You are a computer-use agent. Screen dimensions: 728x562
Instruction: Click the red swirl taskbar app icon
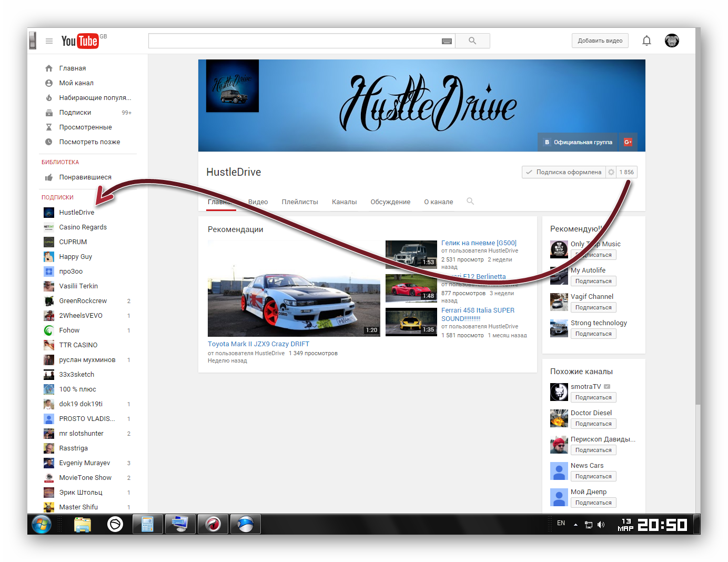click(213, 525)
